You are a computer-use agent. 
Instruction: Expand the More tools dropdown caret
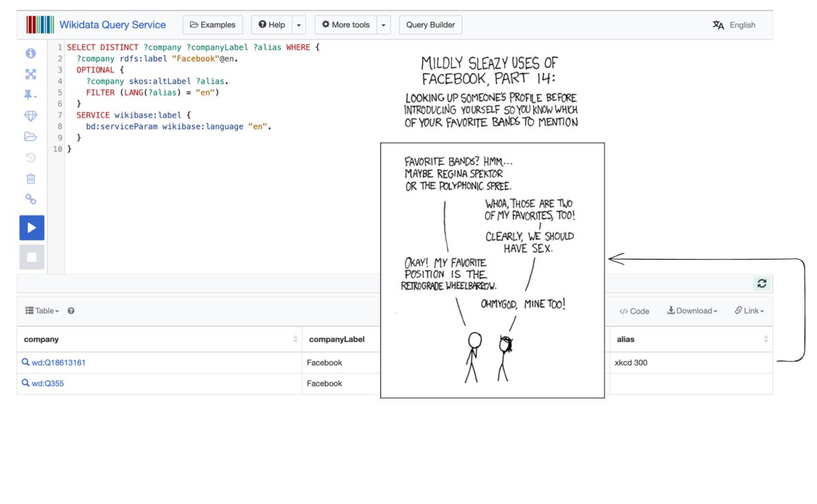point(384,24)
